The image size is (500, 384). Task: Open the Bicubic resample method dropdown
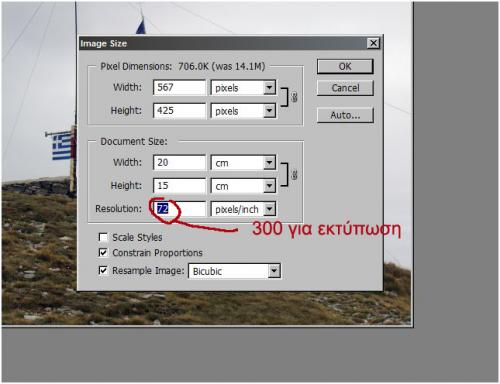pyautogui.click(x=234, y=271)
